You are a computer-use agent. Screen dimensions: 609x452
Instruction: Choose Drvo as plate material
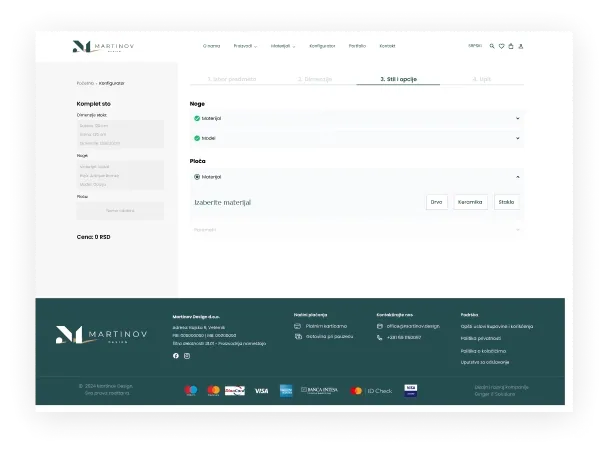(437, 202)
